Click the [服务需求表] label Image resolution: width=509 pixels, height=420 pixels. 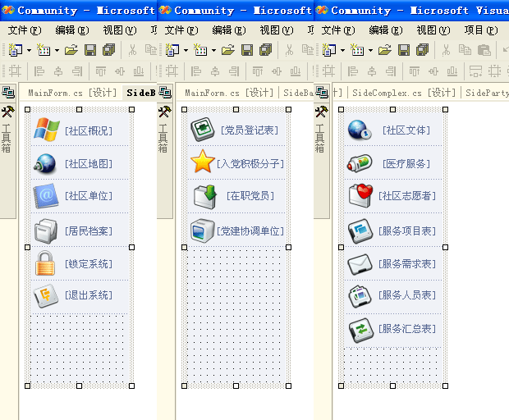(x=407, y=263)
